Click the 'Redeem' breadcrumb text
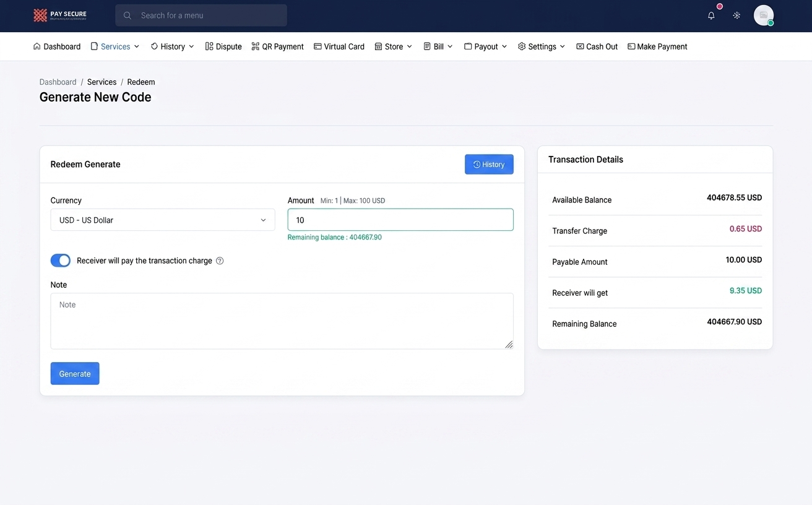 tap(141, 82)
